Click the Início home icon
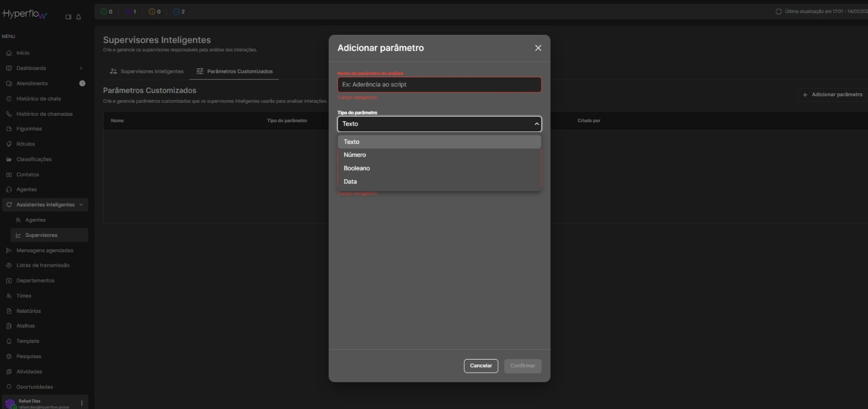This screenshot has width=868, height=409. tap(9, 53)
